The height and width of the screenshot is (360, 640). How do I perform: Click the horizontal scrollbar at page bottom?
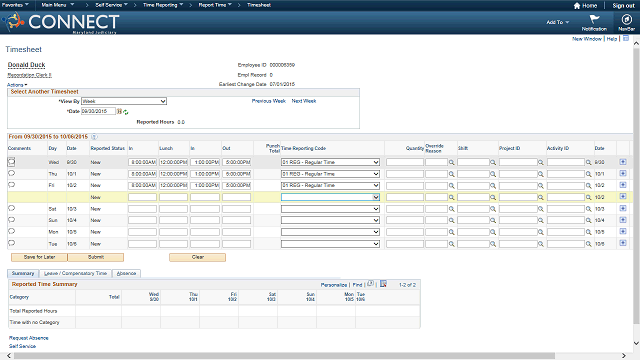tap(284, 356)
